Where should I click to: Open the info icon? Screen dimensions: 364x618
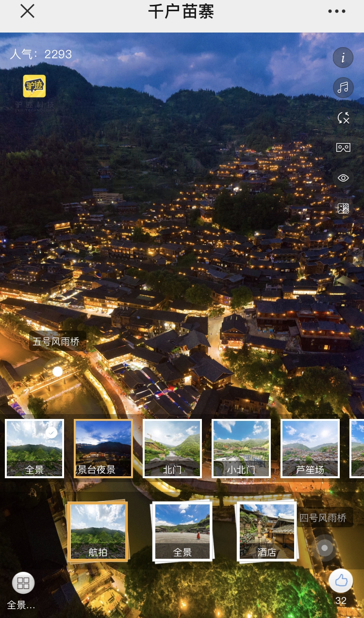tap(343, 58)
